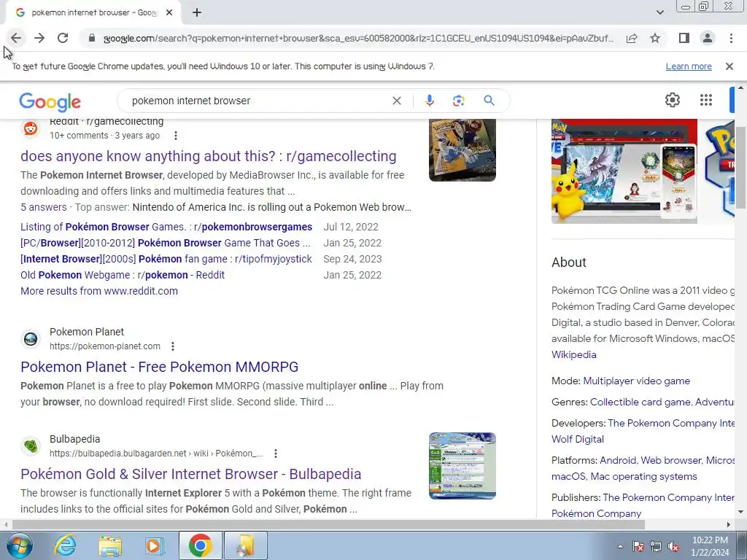Go forward with the browser forward arrow
This screenshot has width=747, height=560.
click(39, 38)
